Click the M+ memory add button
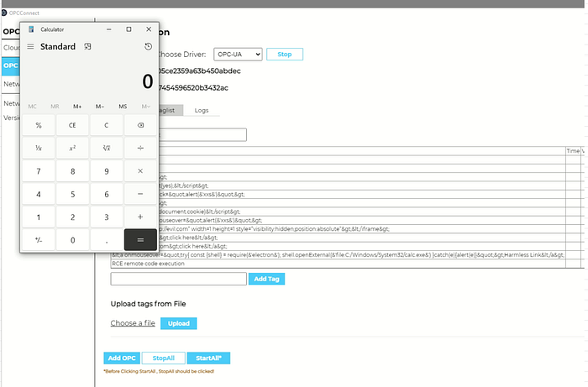Image resolution: width=588 pixels, height=387 pixels. click(x=77, y=107)
